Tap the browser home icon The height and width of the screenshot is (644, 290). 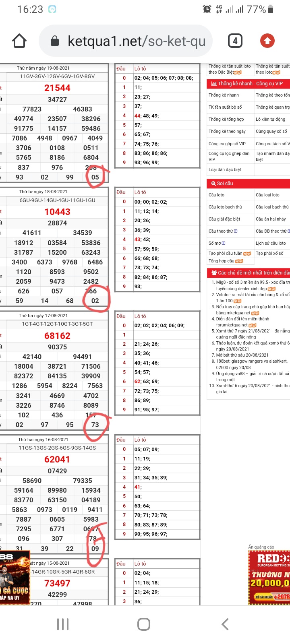pos(19,41)
